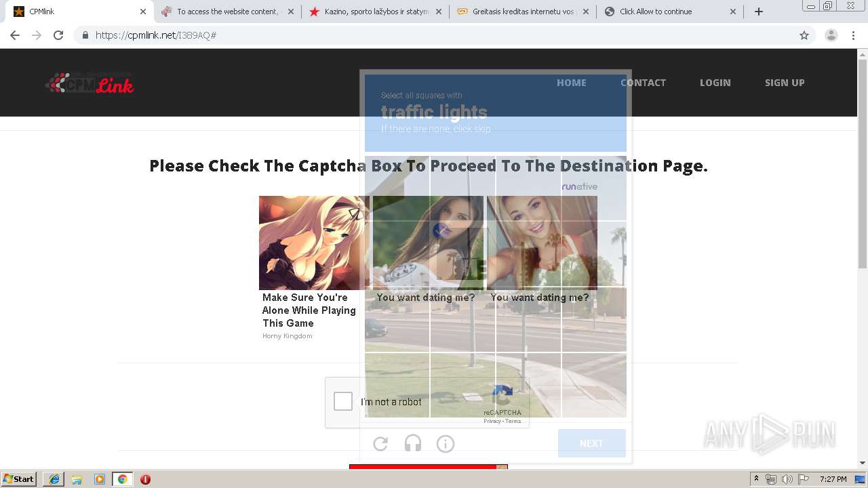The width and height of the screenshot is (868, 488).
Task: Open Windows Media Player from taskbar
Action: (x=100, y=479)
